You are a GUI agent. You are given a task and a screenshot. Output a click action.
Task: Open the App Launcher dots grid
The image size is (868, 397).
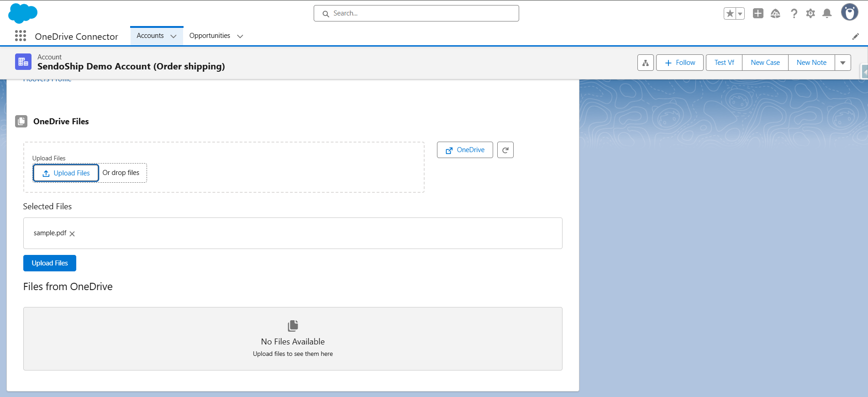pos(21,36)
